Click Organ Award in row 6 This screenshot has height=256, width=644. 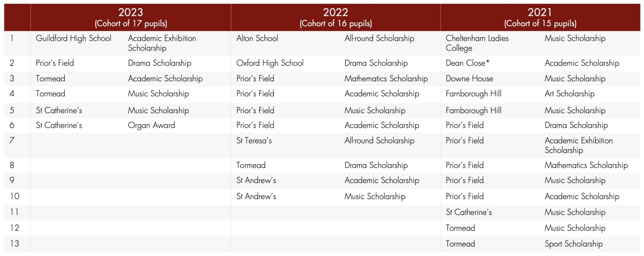pos(151,125)
